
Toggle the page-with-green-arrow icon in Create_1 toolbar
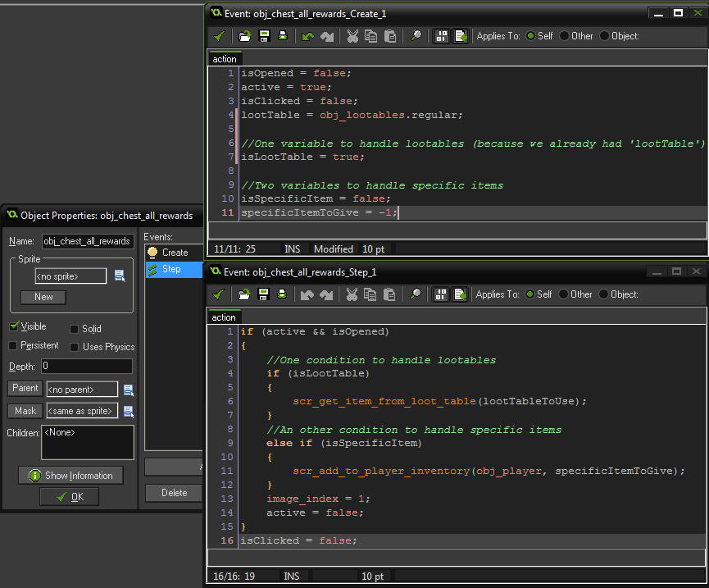coord(461,36)
